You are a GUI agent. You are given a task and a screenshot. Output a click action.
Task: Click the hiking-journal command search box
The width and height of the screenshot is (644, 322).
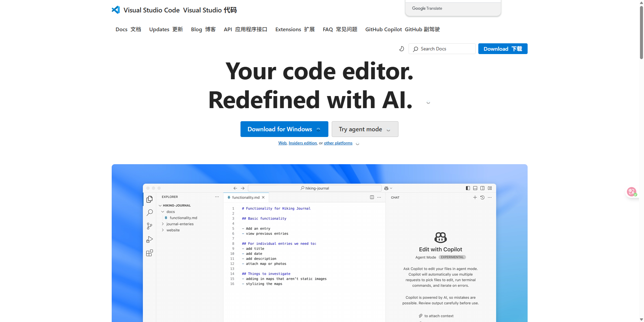[x=315, y=188]
